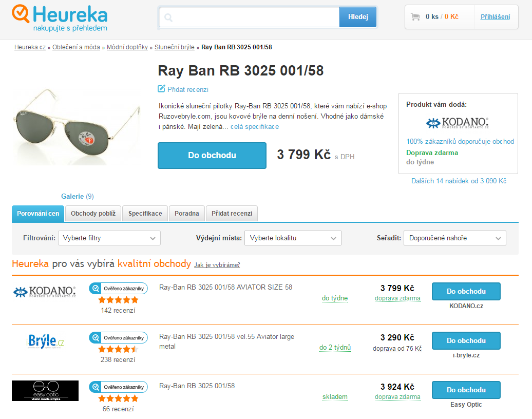Click the pencil icon beside Přidat recenzi
This screenshot has width=532, height=419.
[x=161, y=89]
